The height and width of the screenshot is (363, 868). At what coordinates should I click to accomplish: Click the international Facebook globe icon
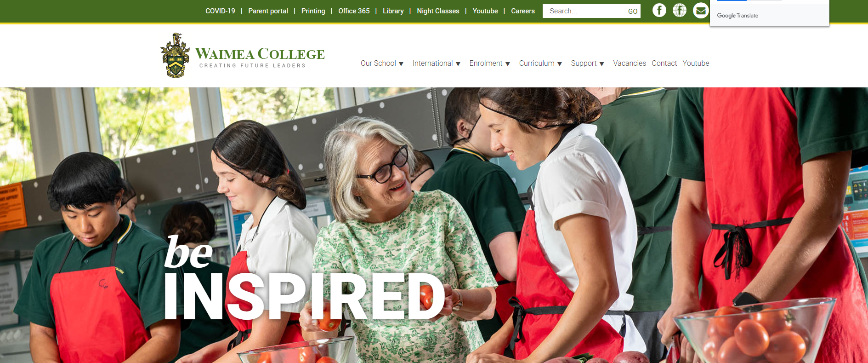pyautogui.click(x=680, y=10)
